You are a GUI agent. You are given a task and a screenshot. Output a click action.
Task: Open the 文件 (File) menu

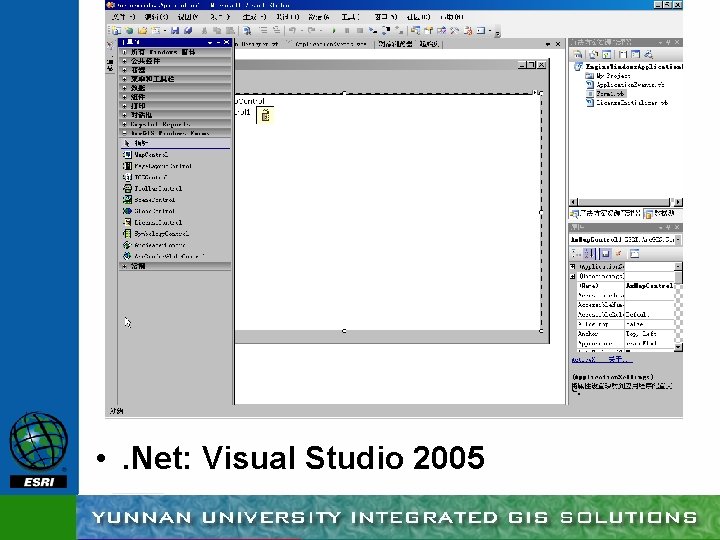[x=123, y=17]
